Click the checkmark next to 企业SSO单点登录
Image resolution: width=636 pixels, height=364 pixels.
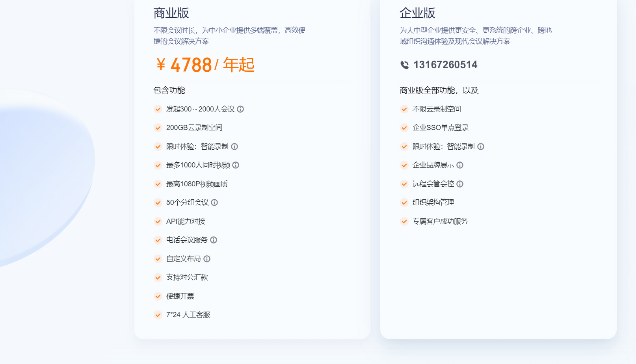click(404, 128)
